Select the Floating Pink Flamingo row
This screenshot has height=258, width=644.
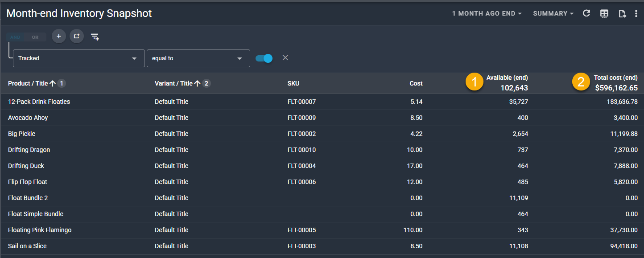coord(40,230)
